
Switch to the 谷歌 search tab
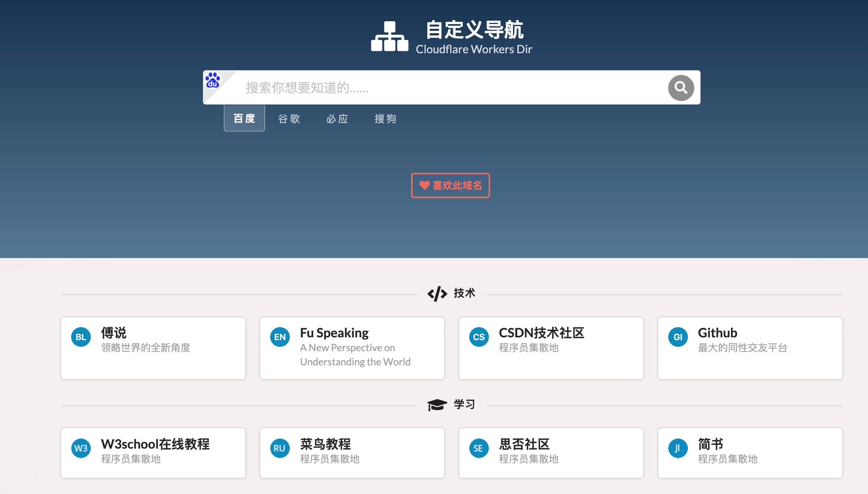click(x=289, y=118)
